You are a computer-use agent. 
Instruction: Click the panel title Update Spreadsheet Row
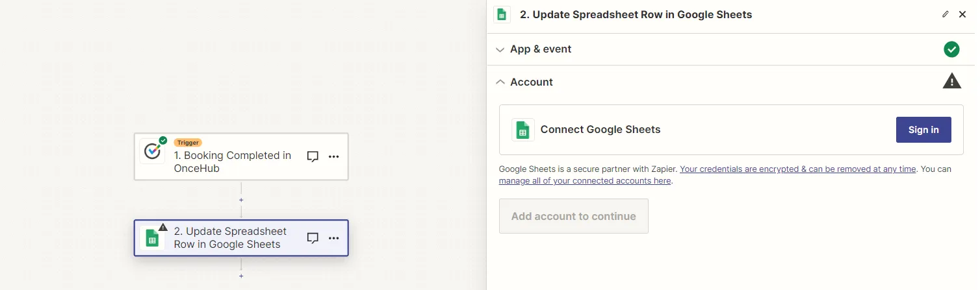[636, 14]
